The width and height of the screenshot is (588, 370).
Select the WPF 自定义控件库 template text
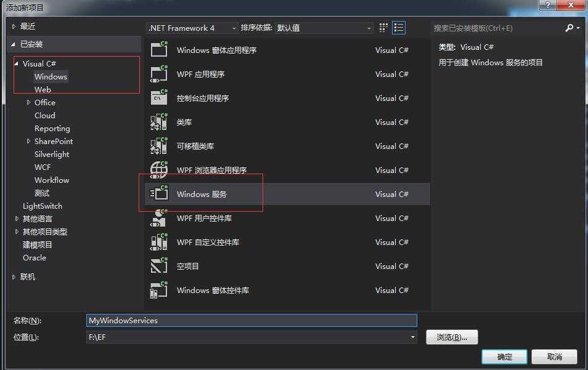[x=208, y=243]
